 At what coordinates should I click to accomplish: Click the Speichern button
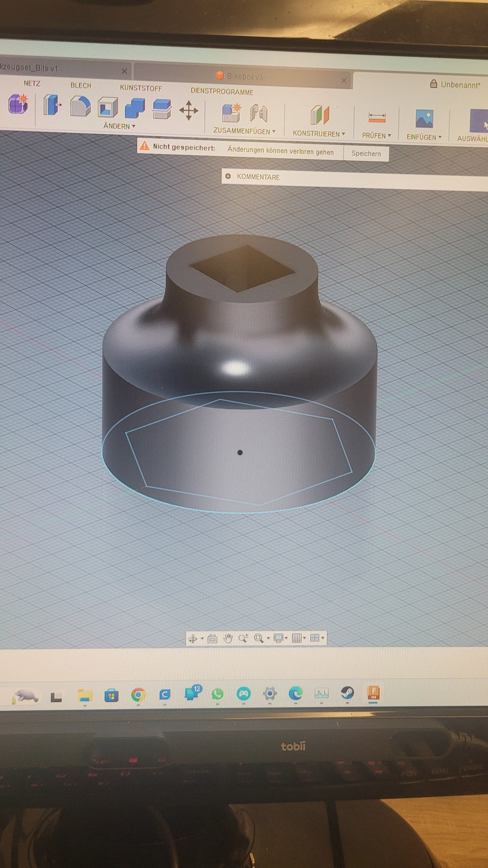pyautogui.click(x=366, y=154)
